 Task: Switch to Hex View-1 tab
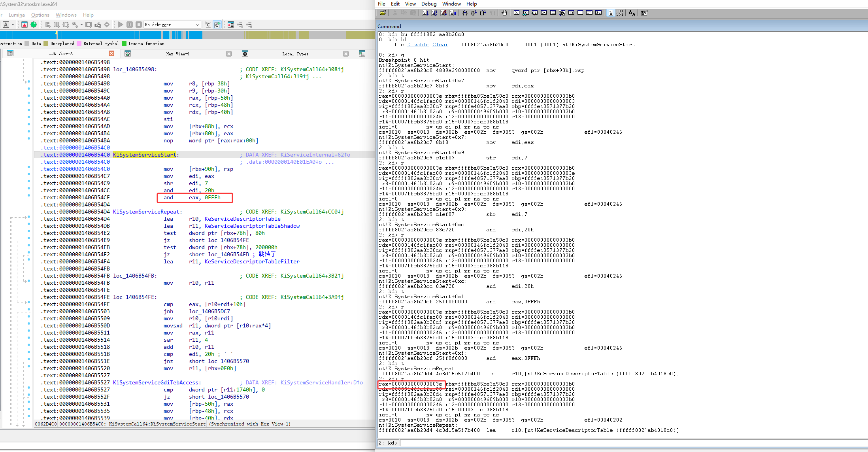coord(177,54)
